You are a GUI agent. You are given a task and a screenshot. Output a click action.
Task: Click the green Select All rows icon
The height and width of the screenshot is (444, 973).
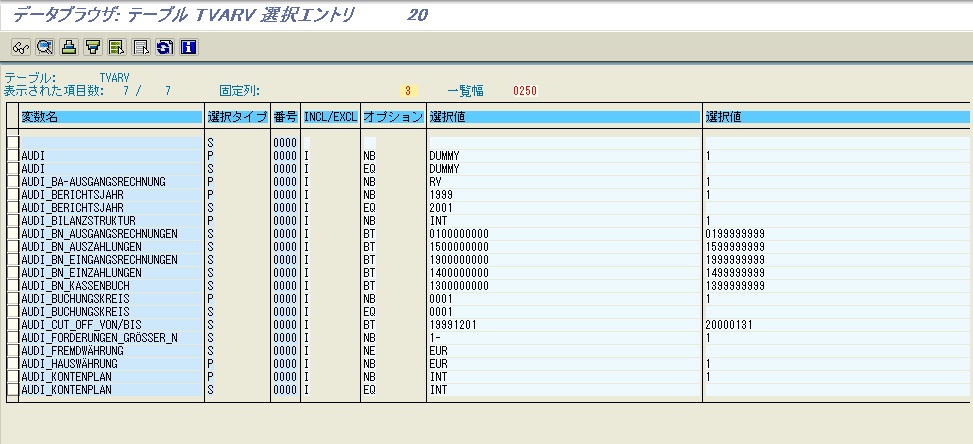pos(116,46)
